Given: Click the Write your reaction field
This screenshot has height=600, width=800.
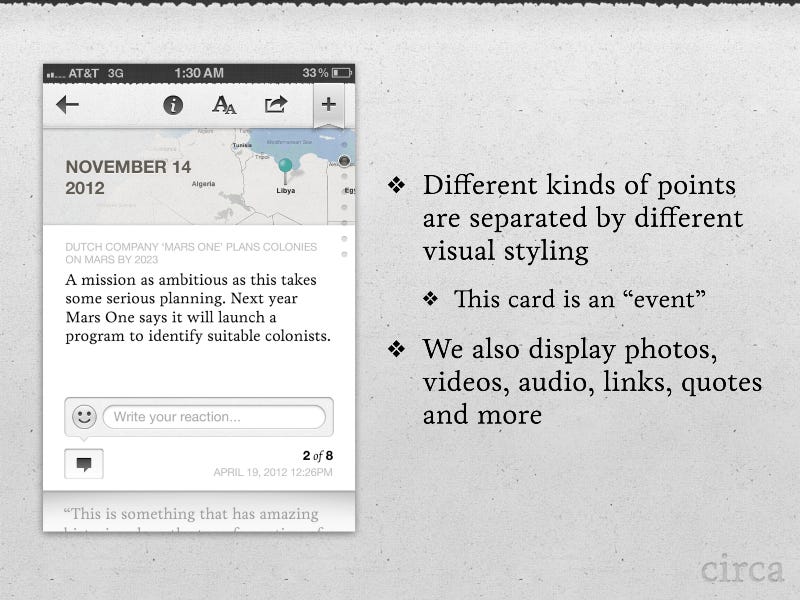Looking at the screenshot, I should click(x=214, y=417).
